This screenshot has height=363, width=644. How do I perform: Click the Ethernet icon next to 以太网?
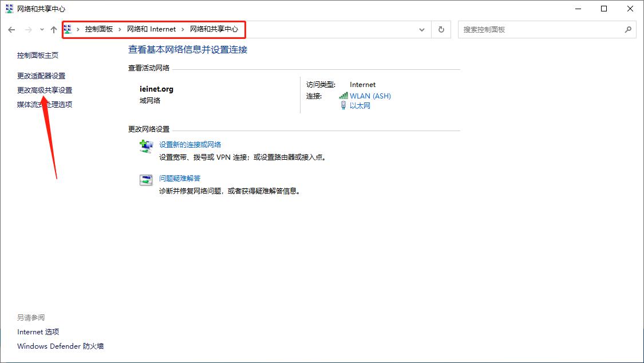pyautogui.click(x=343, y=105)
